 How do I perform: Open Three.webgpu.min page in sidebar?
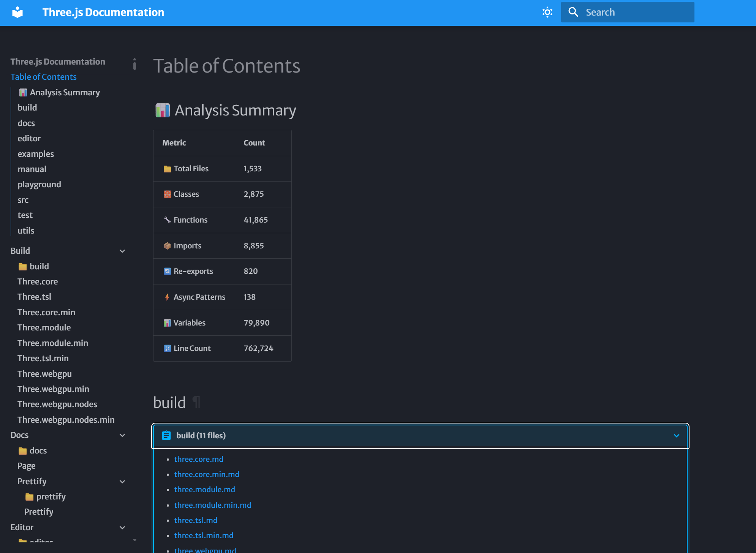click(53, 389)
